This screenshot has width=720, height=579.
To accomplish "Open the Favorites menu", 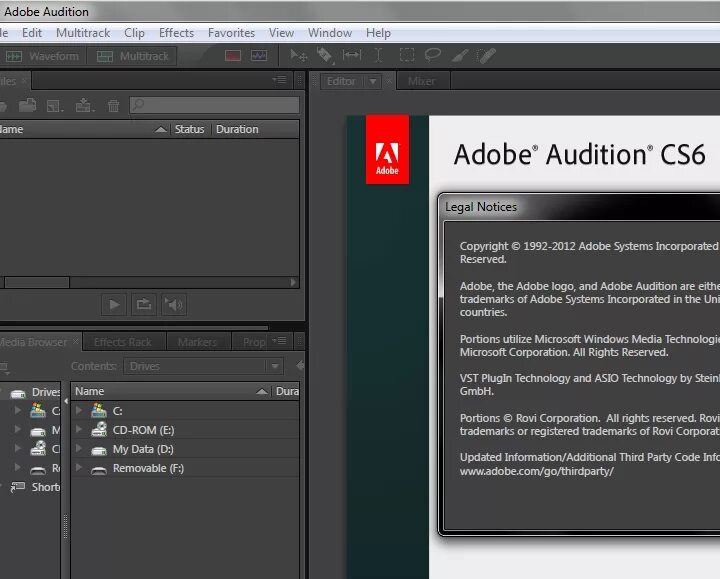I will point(231,33).
